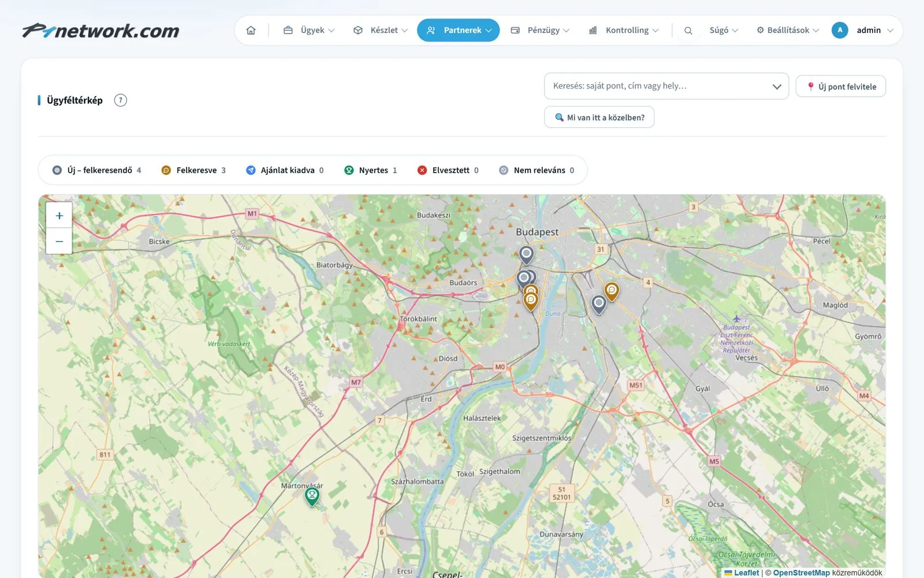Zoom in on the map
Image resolution: width=924 pixels, height=578 pixels.
(x=59, y=216)
